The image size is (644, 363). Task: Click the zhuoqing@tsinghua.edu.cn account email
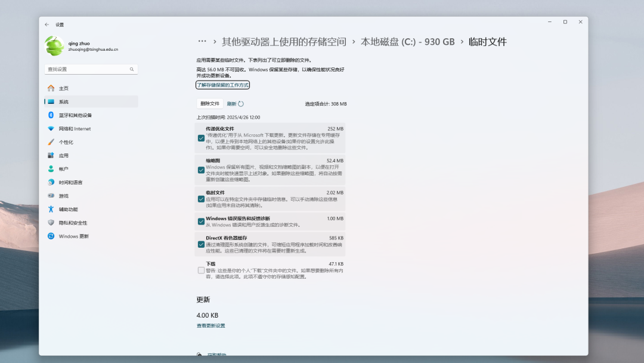[x=93, y=50]
